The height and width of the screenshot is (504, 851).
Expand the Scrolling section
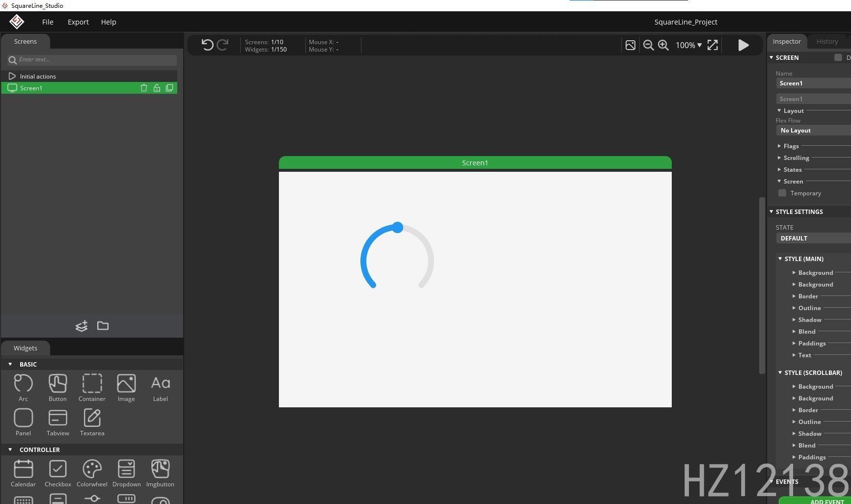pos(779,158)
